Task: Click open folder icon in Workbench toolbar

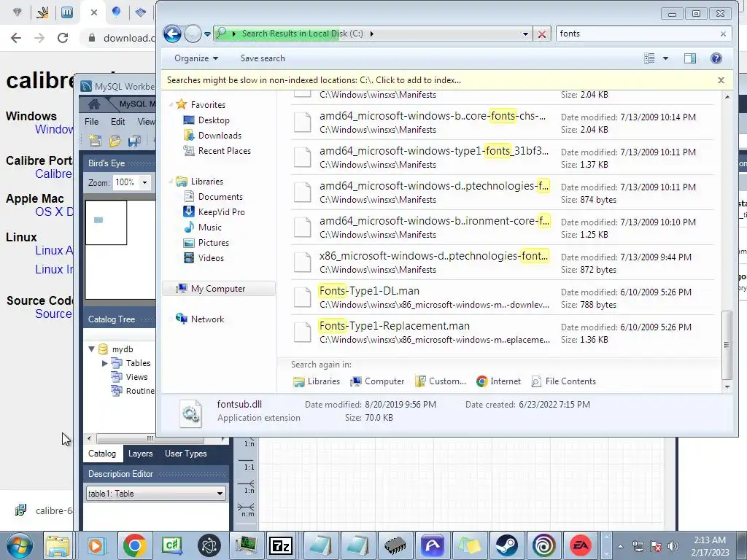Action: (115, 140)
